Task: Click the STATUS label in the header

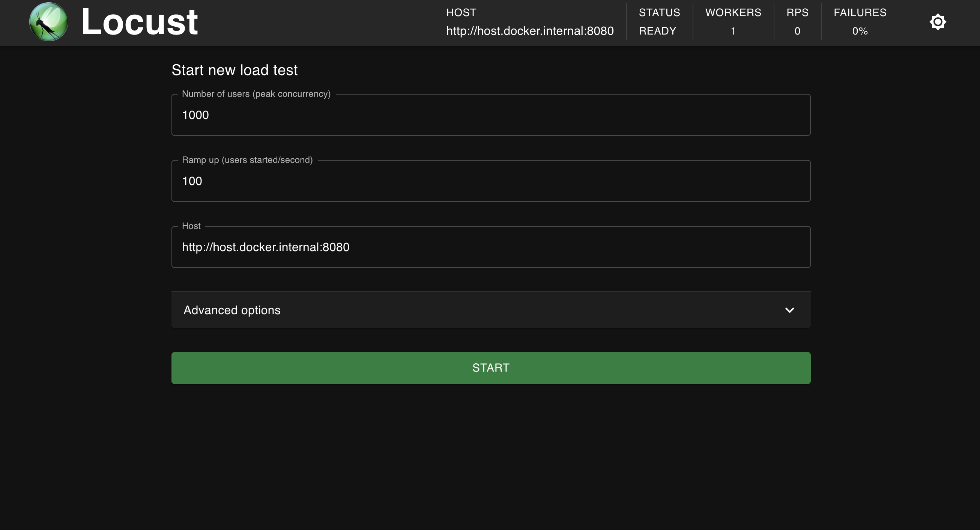Action: [x=659, y=12]
